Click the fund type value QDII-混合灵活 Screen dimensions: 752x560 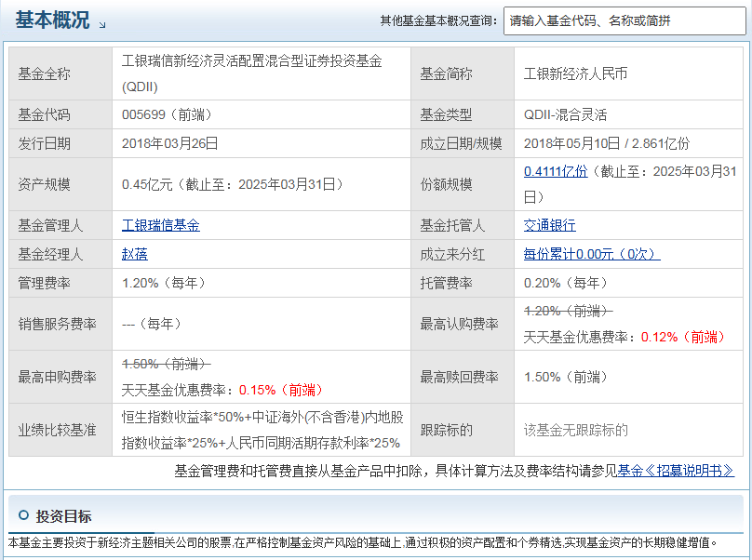point(565,115)
